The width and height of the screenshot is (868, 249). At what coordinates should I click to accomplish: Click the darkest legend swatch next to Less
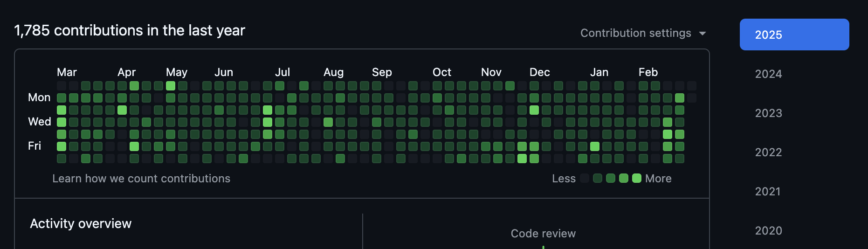585,178
